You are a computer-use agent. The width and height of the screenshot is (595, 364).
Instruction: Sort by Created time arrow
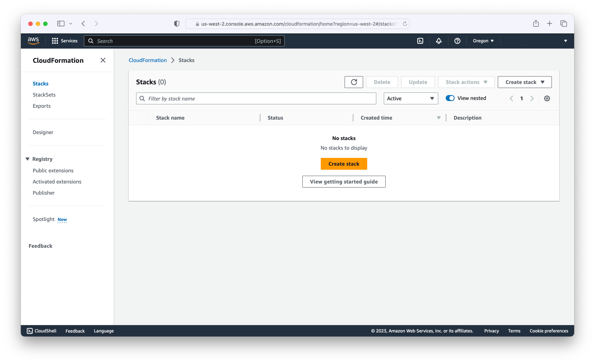[439, 118]
